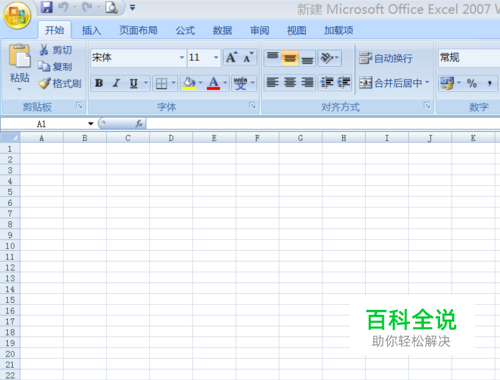Align text to top
This screenshot has height=380, width=500.
(x=273, y=58)
